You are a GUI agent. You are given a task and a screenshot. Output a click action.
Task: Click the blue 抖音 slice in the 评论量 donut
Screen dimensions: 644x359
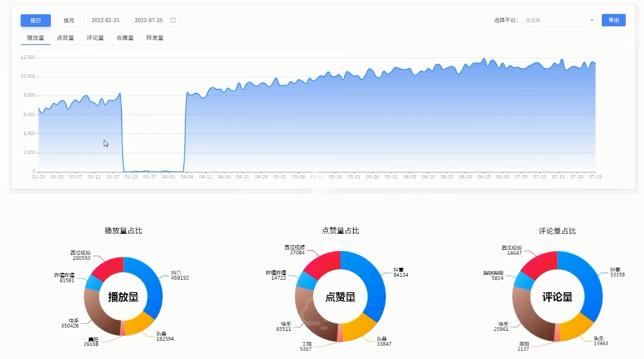pos(590,283)
